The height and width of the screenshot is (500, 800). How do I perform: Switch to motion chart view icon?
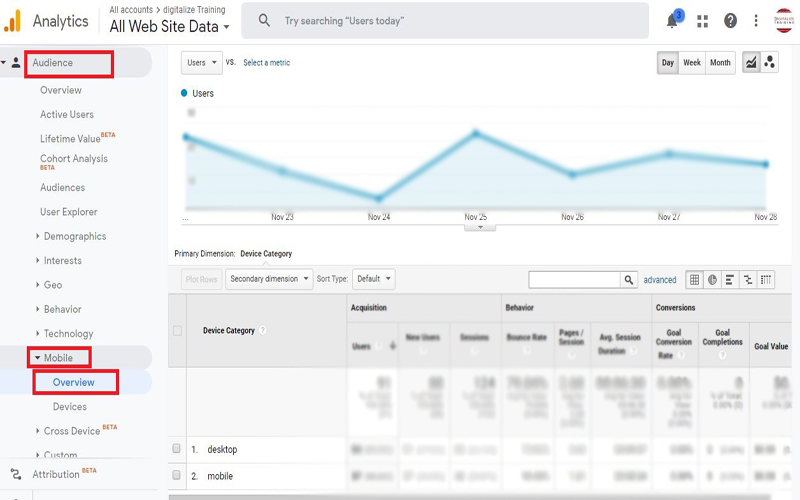[769, 62]
